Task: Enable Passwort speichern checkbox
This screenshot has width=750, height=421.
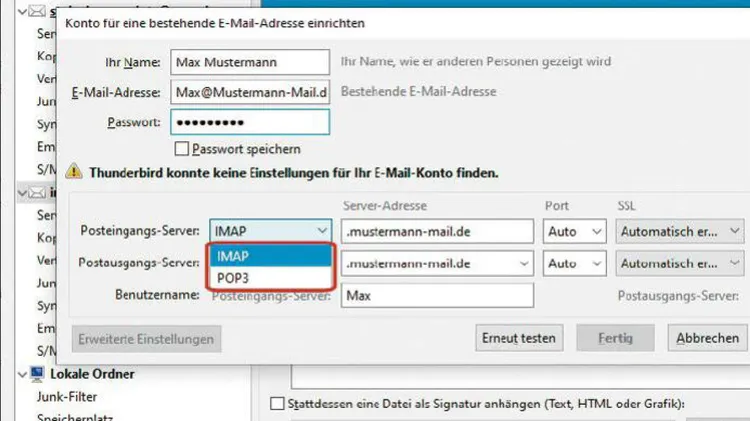Action: click(x=181, y=149)
